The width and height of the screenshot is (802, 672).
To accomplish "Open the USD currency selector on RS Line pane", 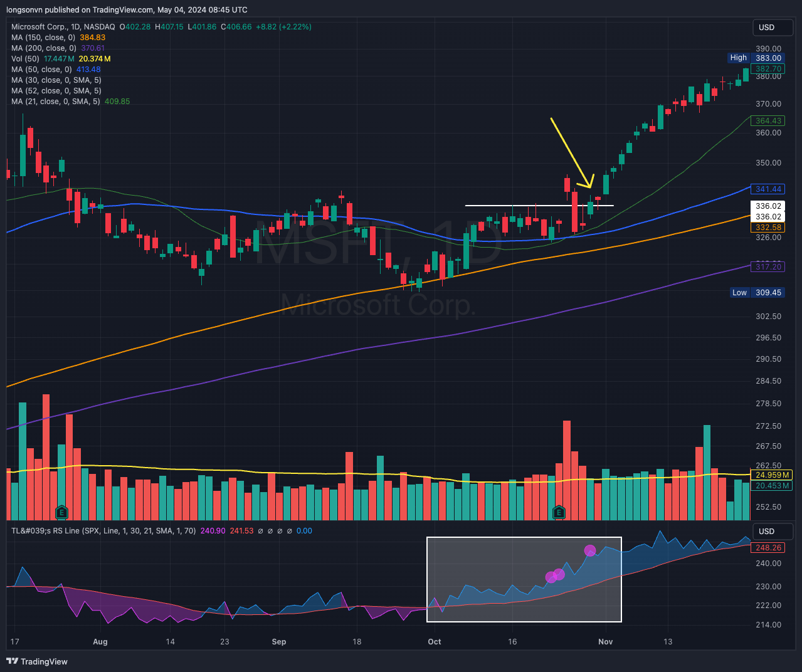I will pyautogui.click(x=773, y=532).
